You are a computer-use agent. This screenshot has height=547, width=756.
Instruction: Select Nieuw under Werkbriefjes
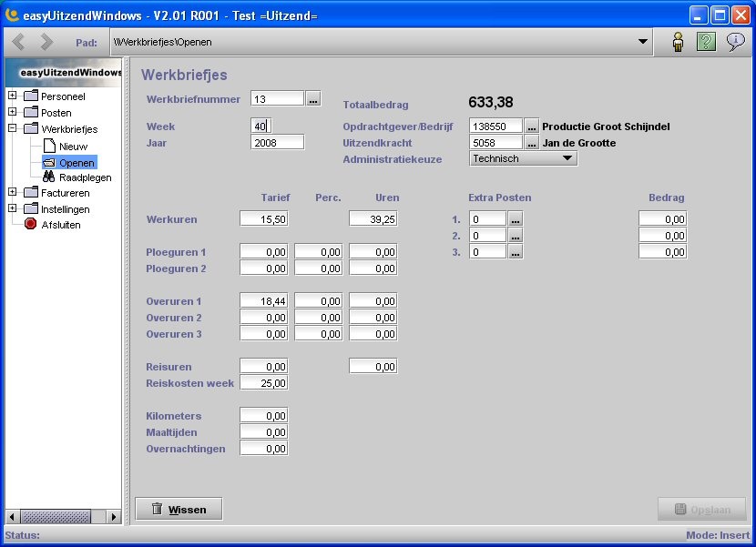pyautogui.click(x=73, y=146)
